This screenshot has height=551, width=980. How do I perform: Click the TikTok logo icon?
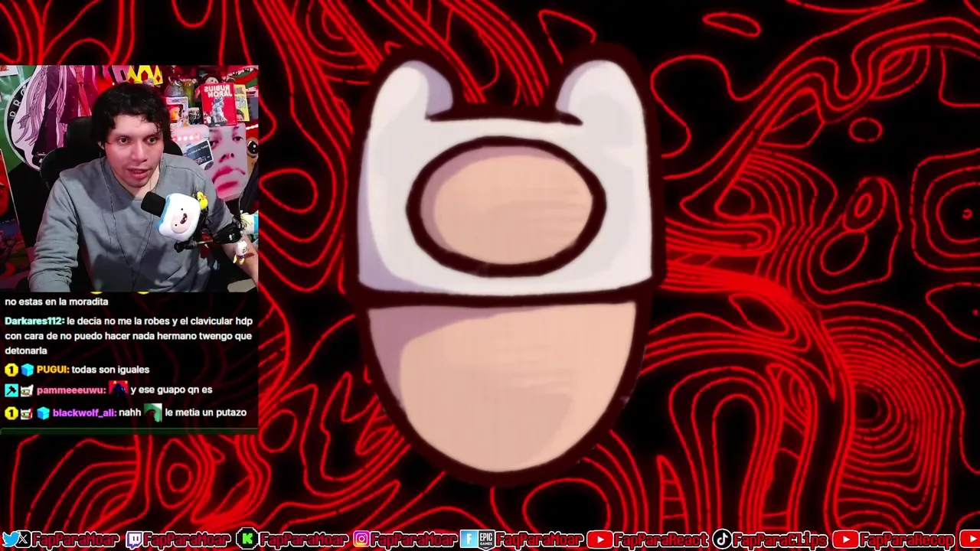click(722, 540)
